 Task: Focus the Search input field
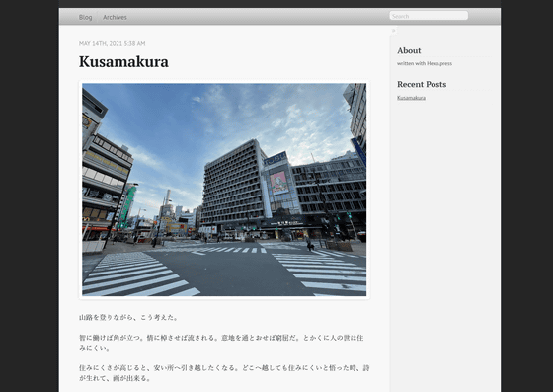click(429, 16)
